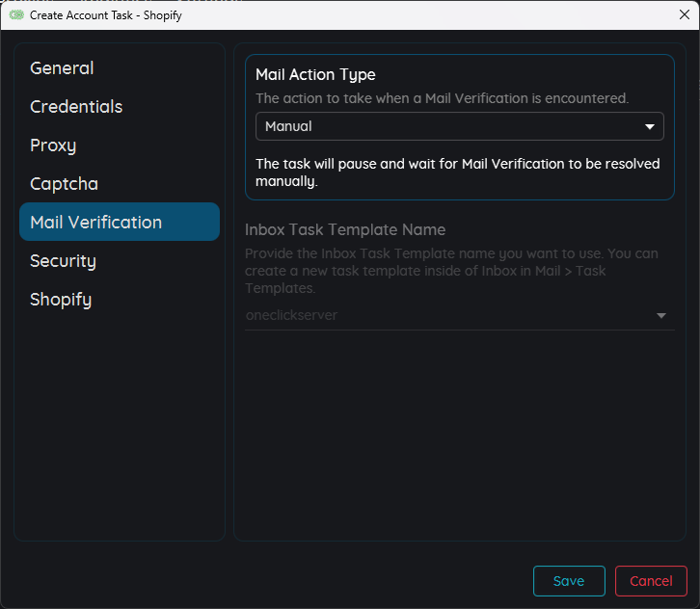Expand the Mail Action Type dropdown arrow

(x=650, y=127)
